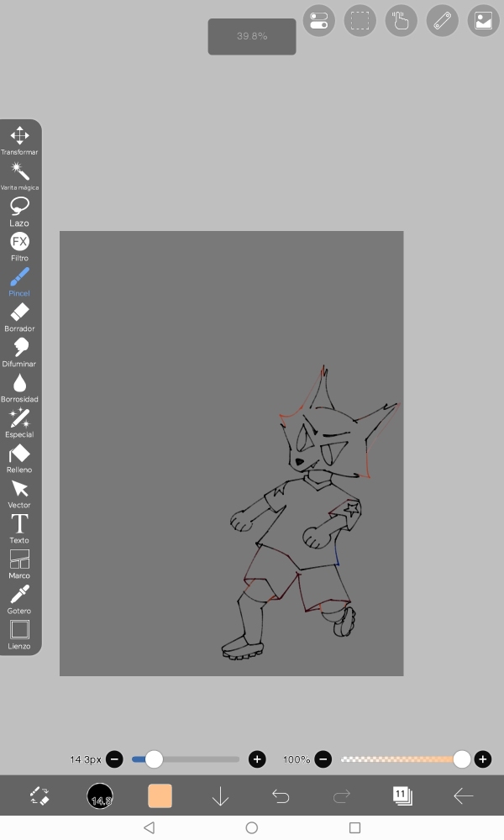Open the peach current color swatch

click(160, 796)
